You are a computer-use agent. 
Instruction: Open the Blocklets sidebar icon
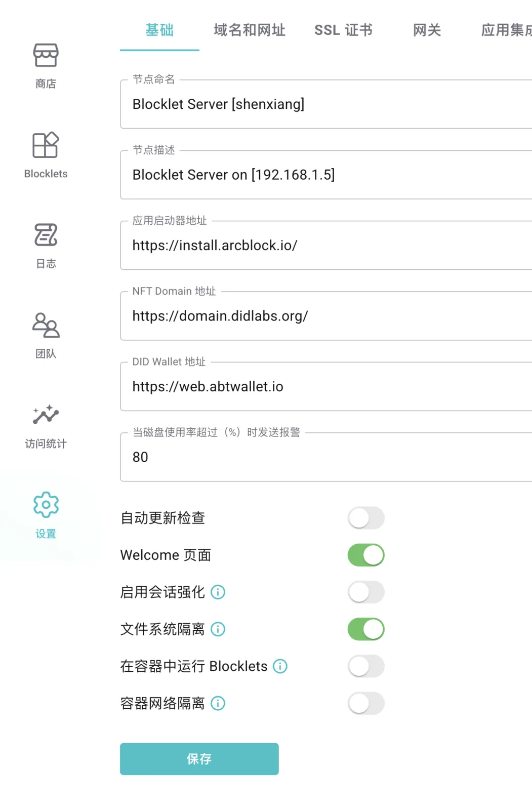pyautogui.click(x=46, y=145)
